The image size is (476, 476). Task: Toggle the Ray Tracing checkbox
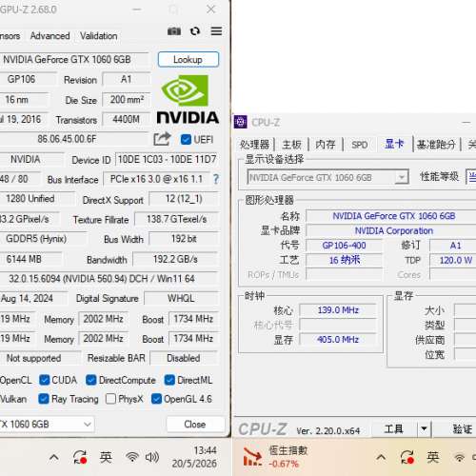(44, 399)
